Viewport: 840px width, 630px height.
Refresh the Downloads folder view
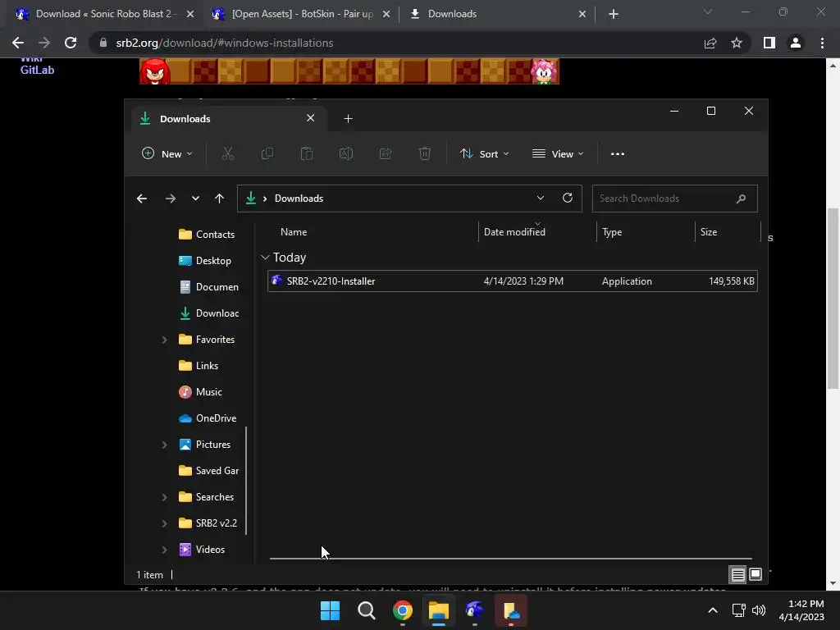pos(568,198)
